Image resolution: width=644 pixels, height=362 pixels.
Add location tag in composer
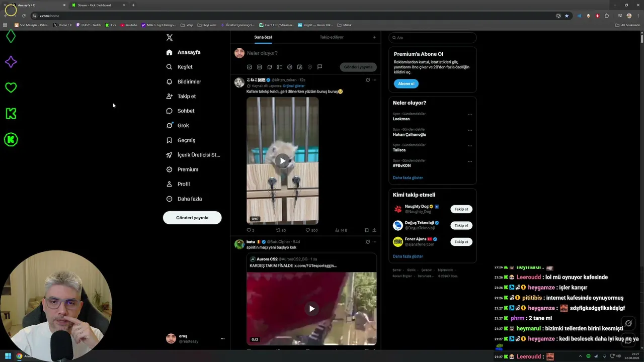pos(310,67)
